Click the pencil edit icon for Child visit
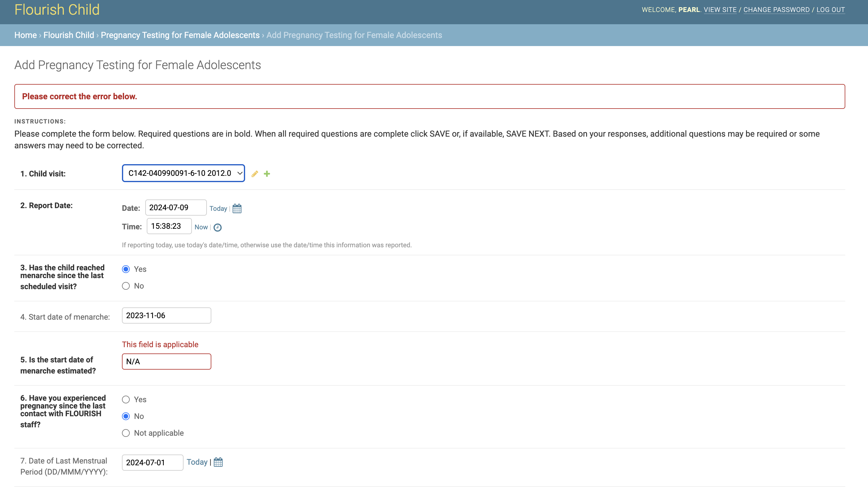Viewport: 868px width, 494px height. click(x=255, y=174)
